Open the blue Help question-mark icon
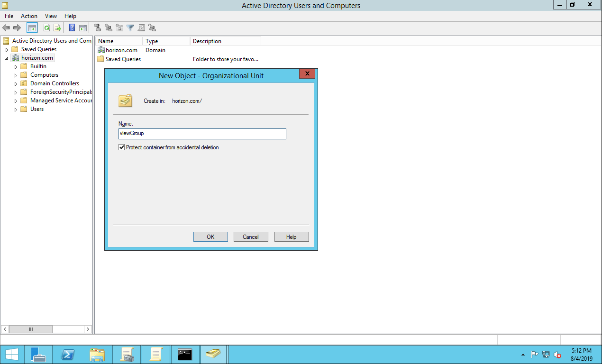The image size is (602, 364). [x=72, y=28]
